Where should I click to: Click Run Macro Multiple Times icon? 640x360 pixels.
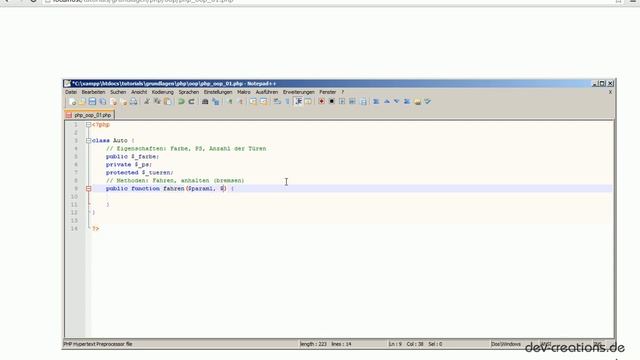[x=352, y=102]
